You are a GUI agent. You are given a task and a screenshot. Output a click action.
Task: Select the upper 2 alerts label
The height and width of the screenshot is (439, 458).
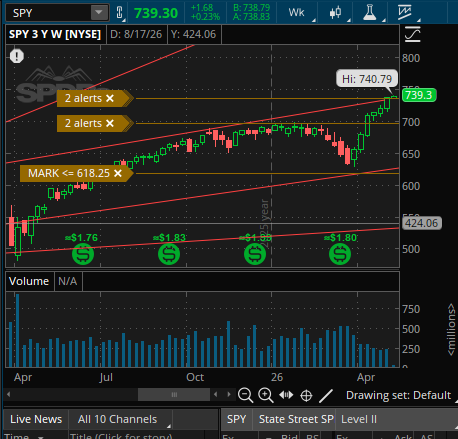[83, 98]
